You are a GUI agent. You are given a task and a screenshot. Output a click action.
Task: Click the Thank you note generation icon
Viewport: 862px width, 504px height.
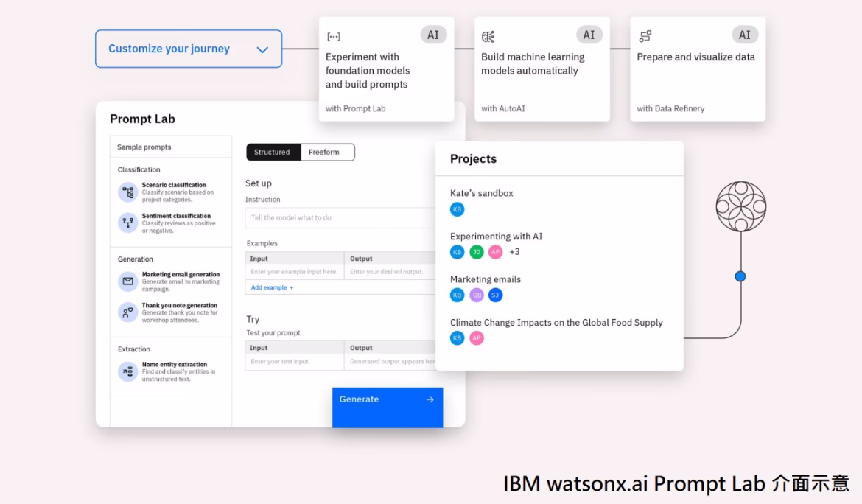pyautogui.click(x=128, y=312)
